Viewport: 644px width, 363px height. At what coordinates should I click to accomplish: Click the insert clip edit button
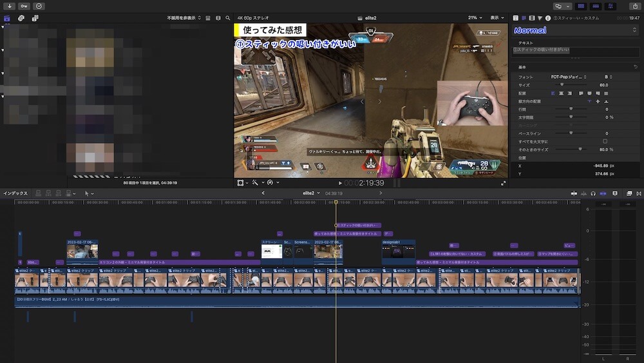point(48,193)
